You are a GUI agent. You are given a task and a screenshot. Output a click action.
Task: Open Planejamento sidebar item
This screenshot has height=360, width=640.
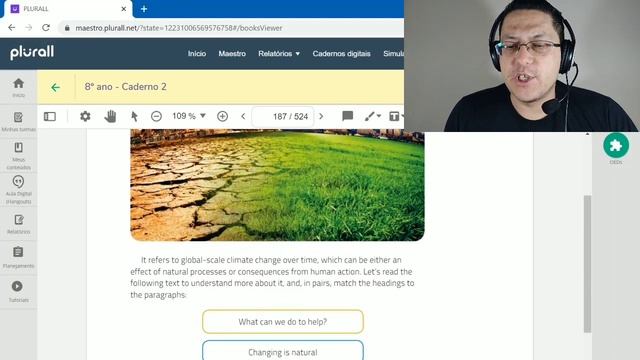tap(18, 258)
